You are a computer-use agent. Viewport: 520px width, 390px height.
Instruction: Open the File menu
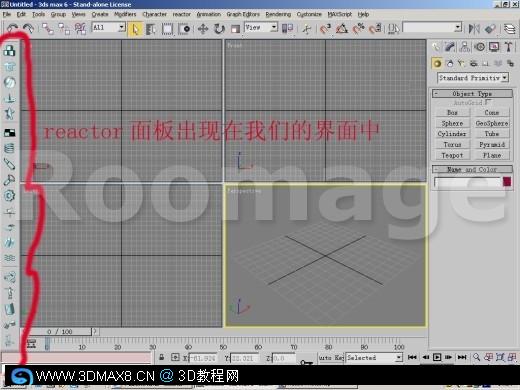(7, 14)
